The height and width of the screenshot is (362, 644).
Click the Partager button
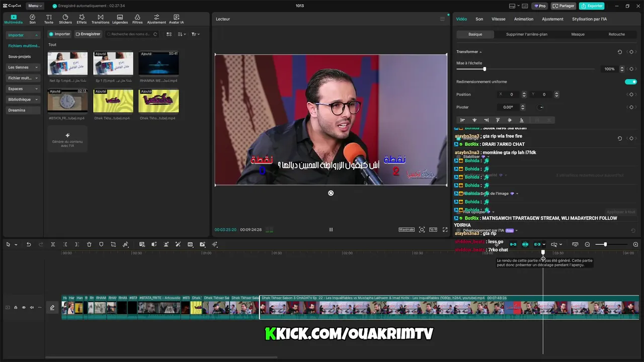(x=563, y=6)
